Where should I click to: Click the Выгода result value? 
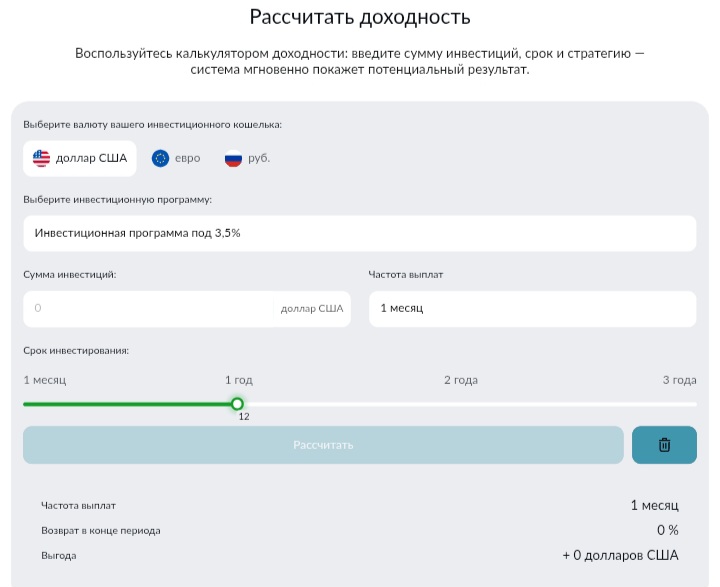click(x=620, y=555)
